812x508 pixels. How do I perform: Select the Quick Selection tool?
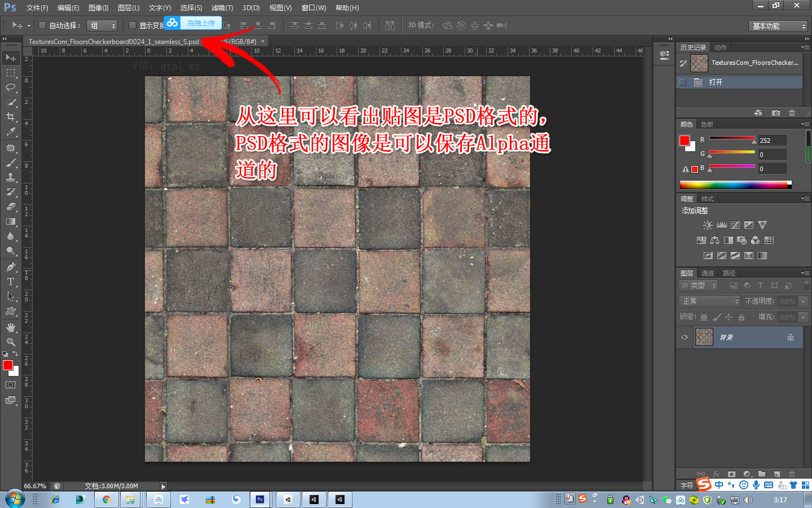tap(11, 102)
